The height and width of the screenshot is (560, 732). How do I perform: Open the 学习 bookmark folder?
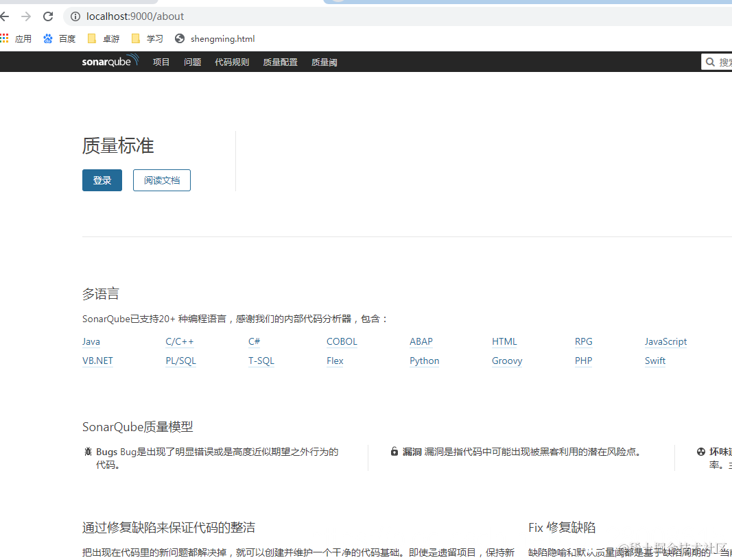click(x=146, y=38)
